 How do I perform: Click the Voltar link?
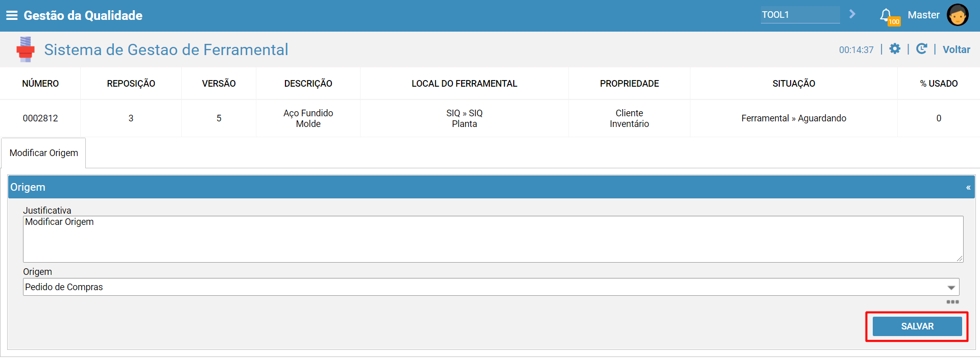click(x=956, y=49)
